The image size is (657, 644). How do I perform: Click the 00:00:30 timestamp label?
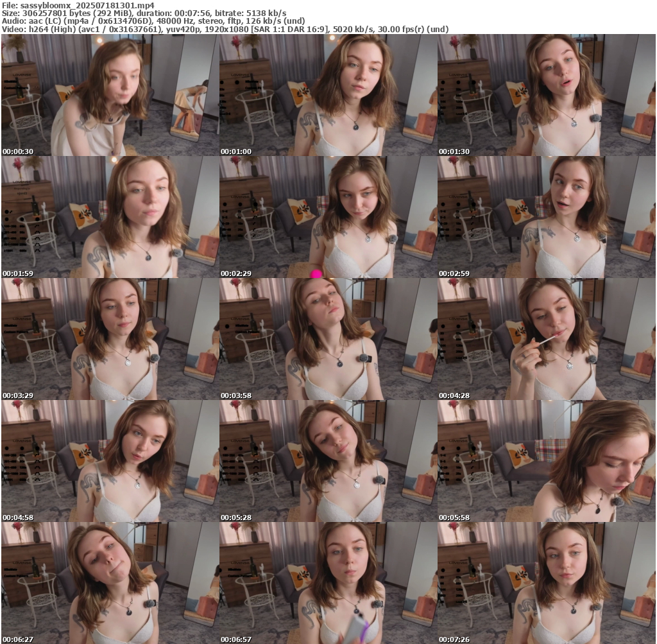tap(18, 152)
